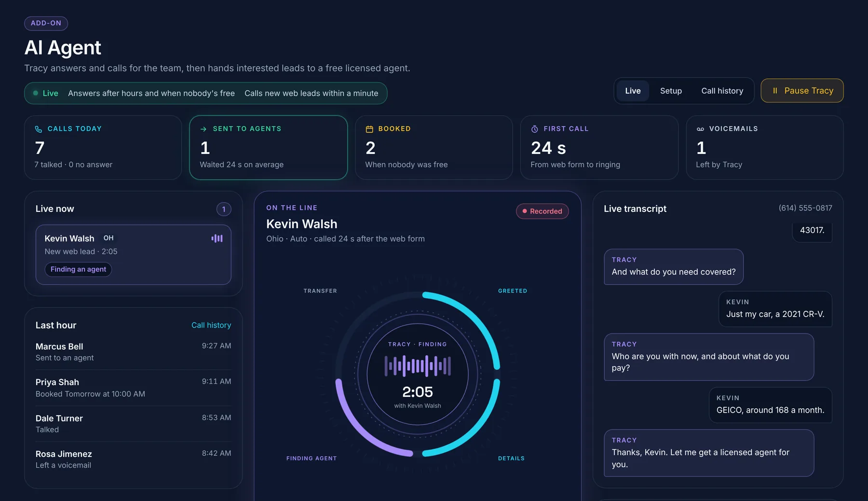Viewport: 868px width, 501px height.
Task: Click '7 talked · 0 no answer' text
Action: [73, 165]
